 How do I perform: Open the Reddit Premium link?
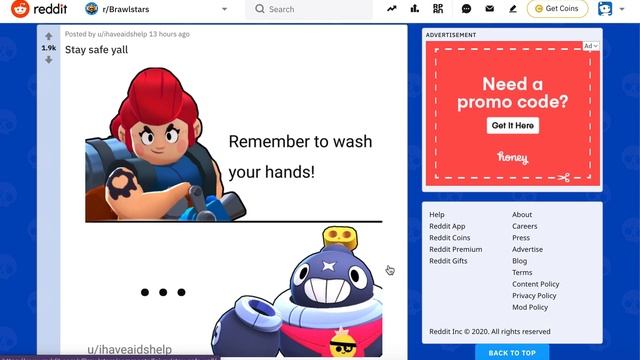[x=456, y=249]
